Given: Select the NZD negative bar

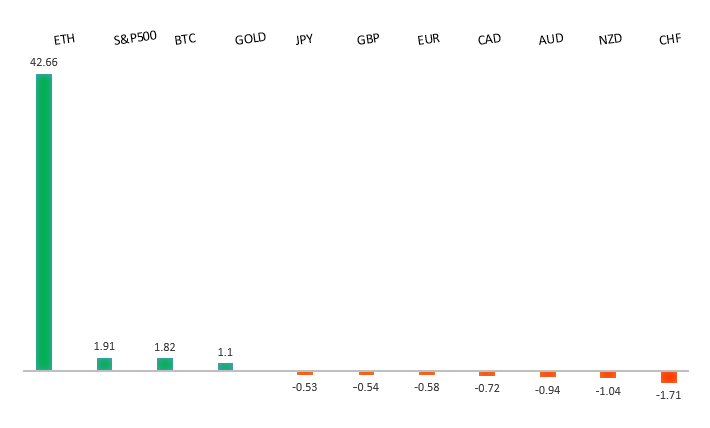Looking at the screenshot, I should 608,375.
